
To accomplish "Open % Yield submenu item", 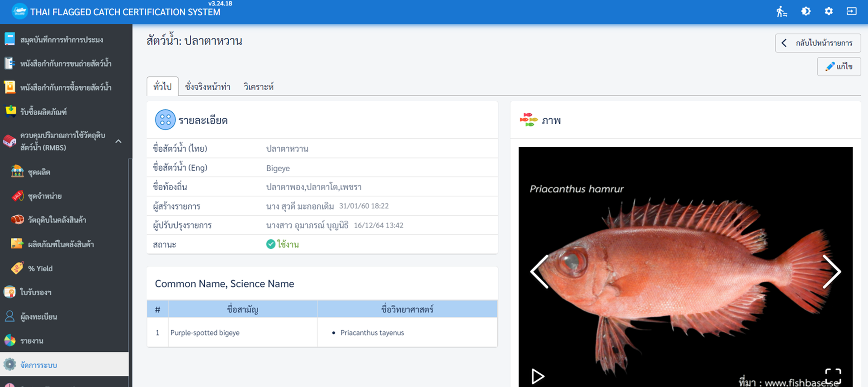I will click(64, 268).
